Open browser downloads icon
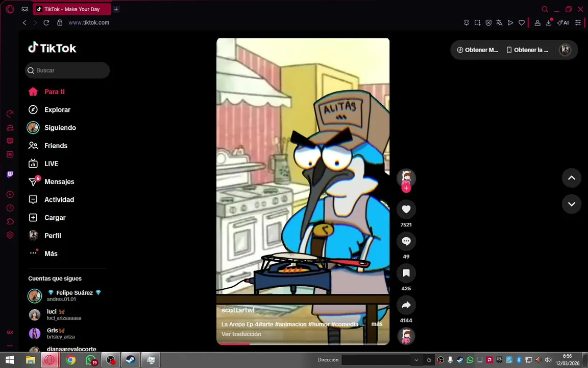This screenshot has height=368, width=588. point(549,22)
